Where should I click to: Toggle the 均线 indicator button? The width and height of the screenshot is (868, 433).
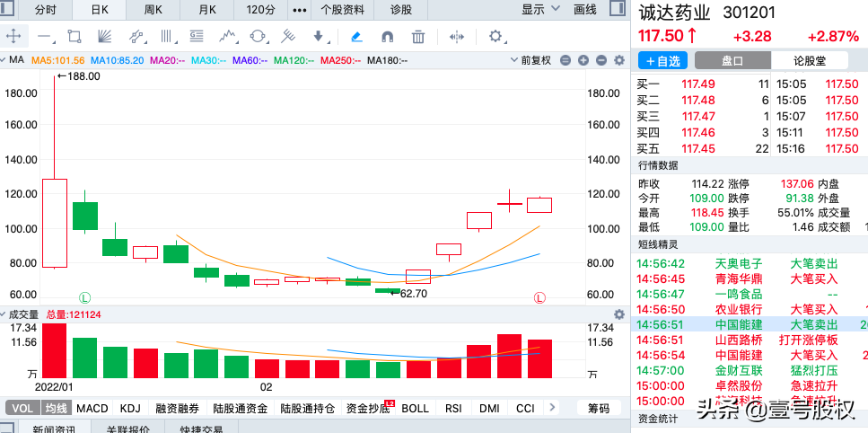point(56,409)
